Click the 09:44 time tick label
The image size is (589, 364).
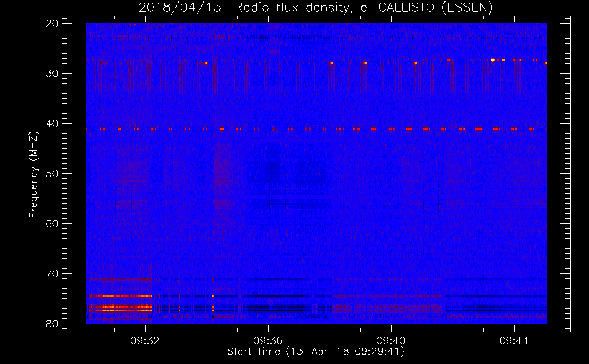pos(514,341)
